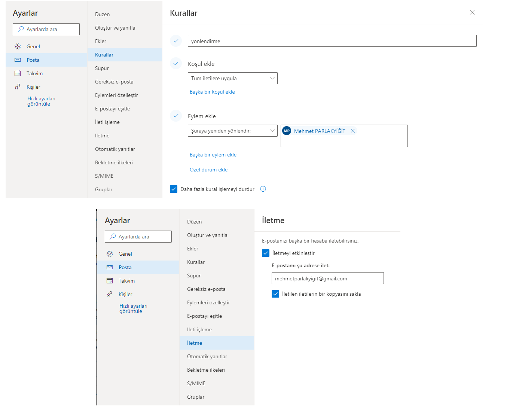The image size is (519, 420).
Task: Select Kurallar in the top mail settings menu
Action: pyautogui.click(x=125, y=55)
